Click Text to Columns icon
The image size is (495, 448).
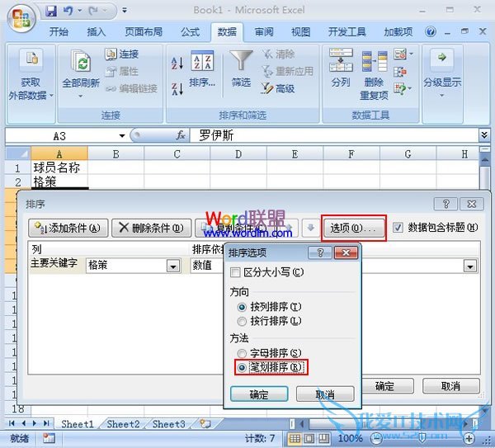pyautogui.click(x=341, y=59)
